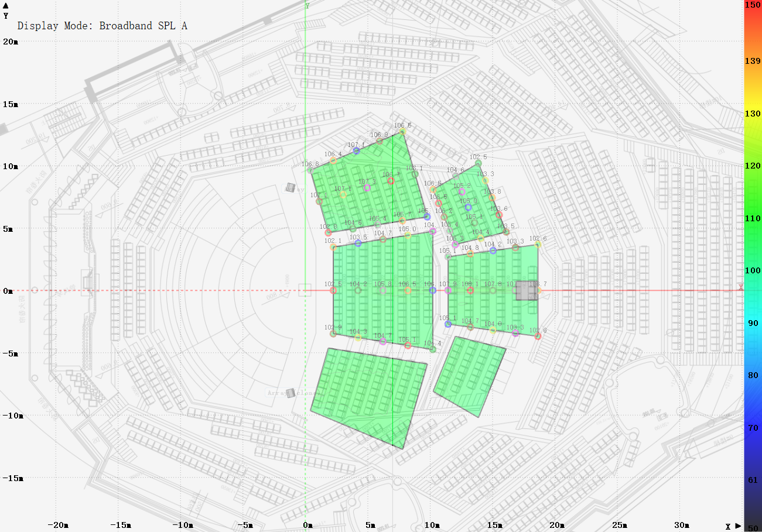
Task: Select the yellow 104.0 measurement point
Action: pos(493,330)
